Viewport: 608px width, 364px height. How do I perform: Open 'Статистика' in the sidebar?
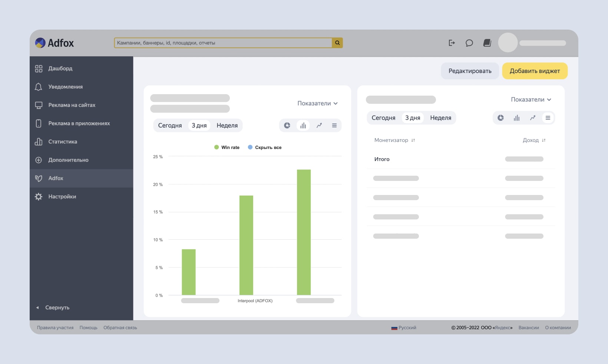tap(63, 142)
